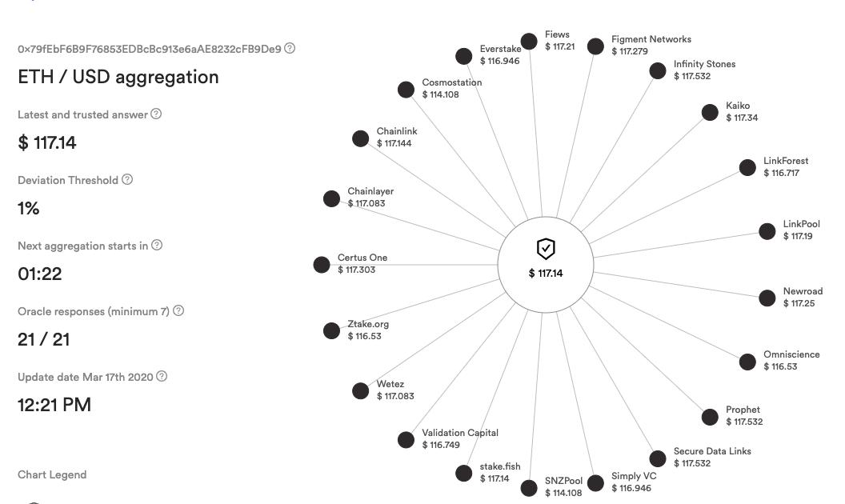Click the Secure Data Links label
Viewport: 845px width, 504px height.
coord(712,451)
